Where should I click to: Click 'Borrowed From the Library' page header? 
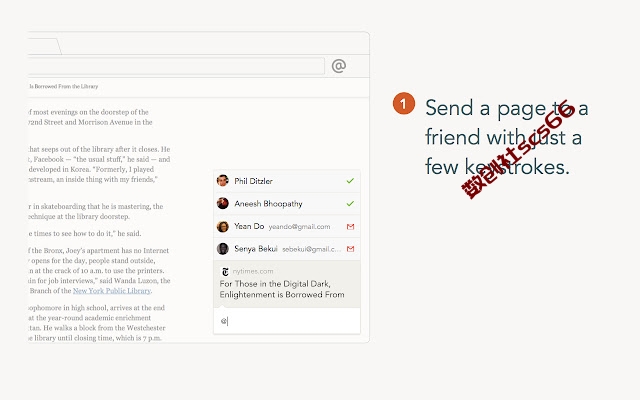coord(63,87)
